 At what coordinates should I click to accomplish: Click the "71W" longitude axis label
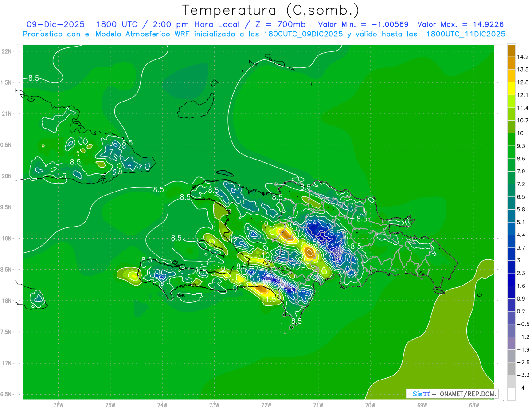(x=318, y=405)
